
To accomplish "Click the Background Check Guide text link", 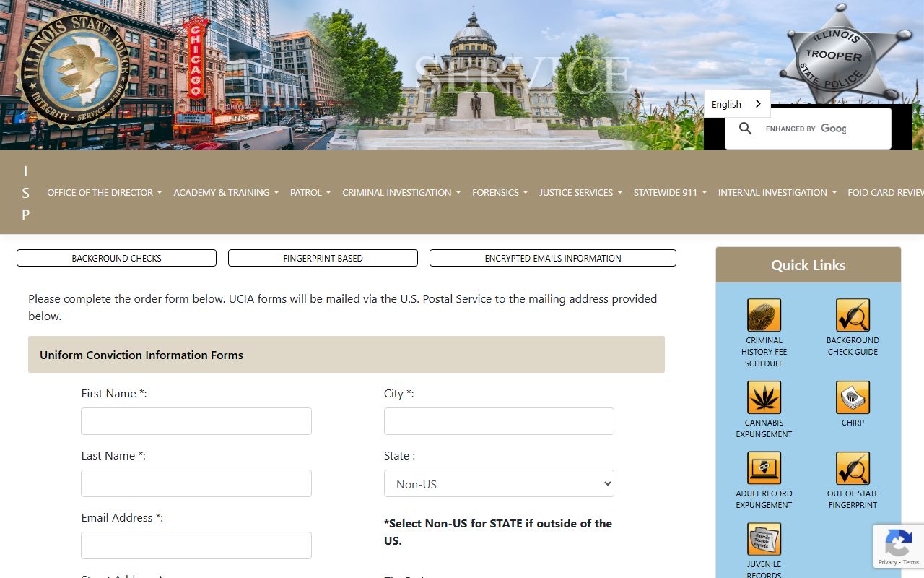I will point(853,346).
